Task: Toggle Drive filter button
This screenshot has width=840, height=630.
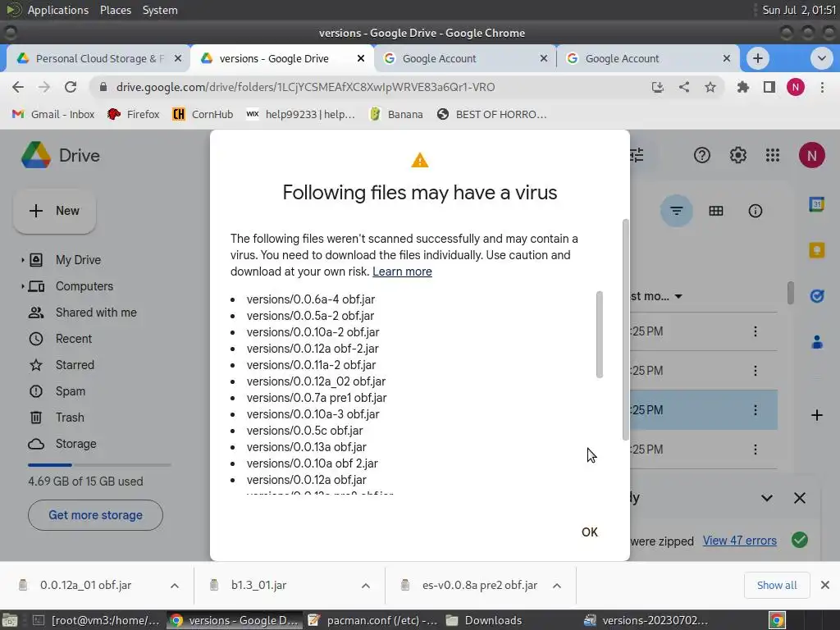Action: (x=676, y=211)
